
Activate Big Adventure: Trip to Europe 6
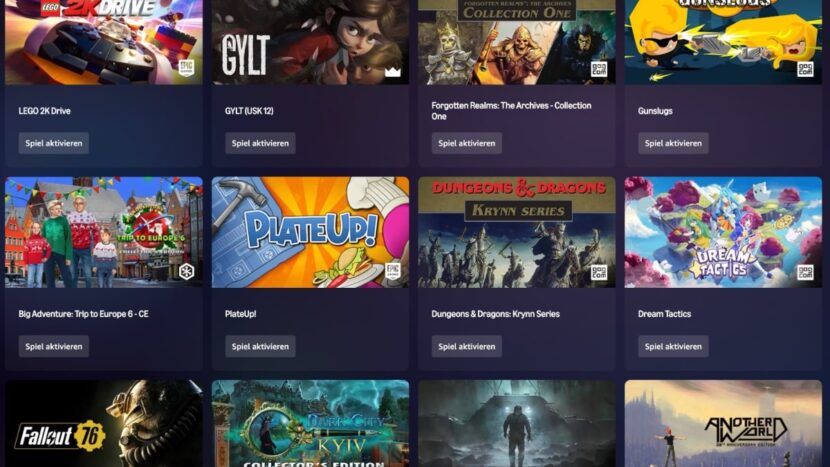(53, 346)
